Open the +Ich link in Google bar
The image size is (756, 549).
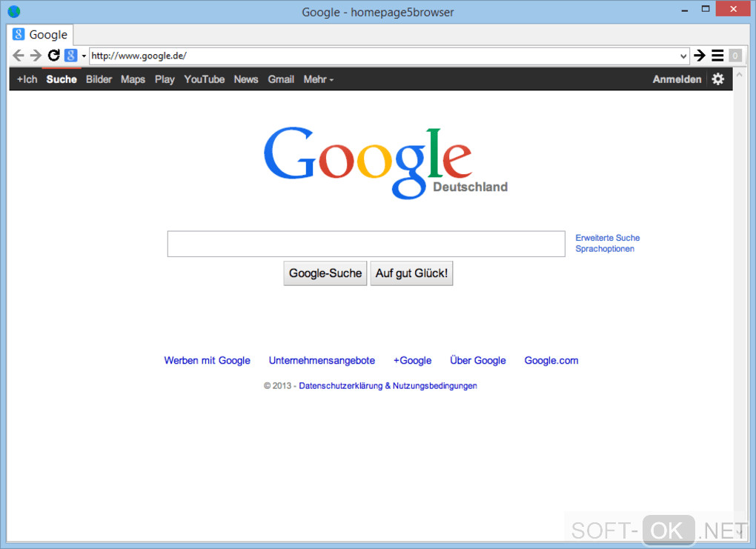pyautogui.click(x=27, y=79)
